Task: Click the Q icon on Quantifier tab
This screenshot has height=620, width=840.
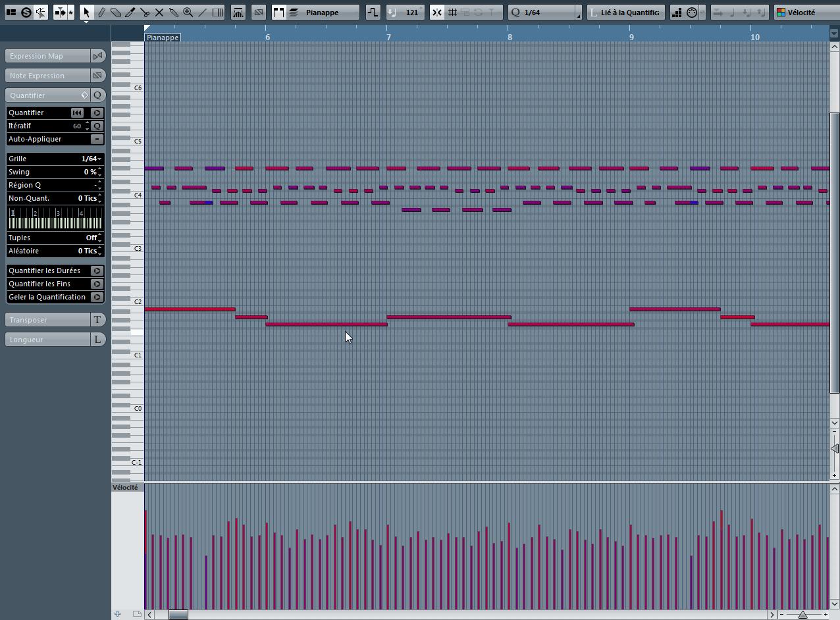Action: pyautogui.click(x=98, y=95)
